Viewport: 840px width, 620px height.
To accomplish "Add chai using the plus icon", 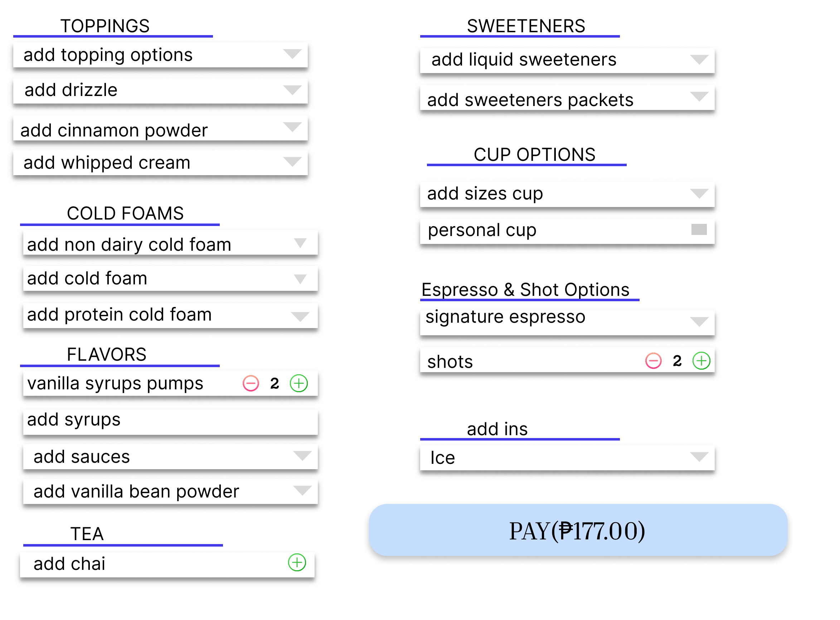I will click(297, 563).
